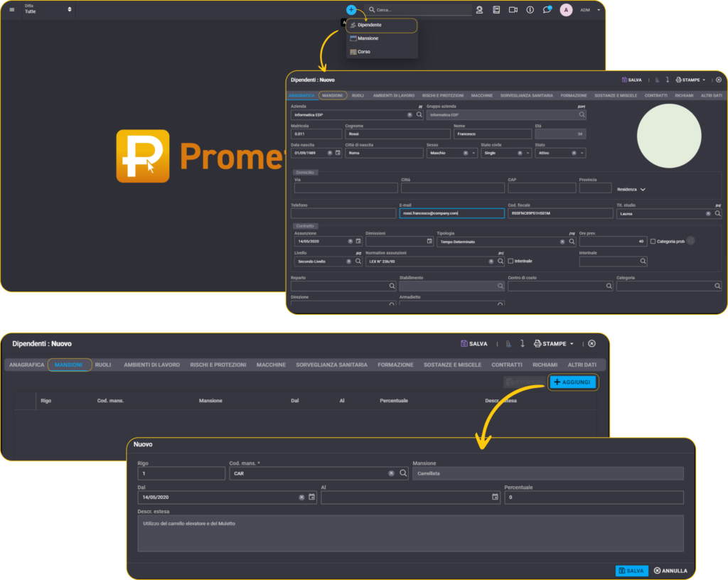This screenshot has height=580, width=728.
Task: Open the manual book icon in top bar
Action: [x=496, y=10]
